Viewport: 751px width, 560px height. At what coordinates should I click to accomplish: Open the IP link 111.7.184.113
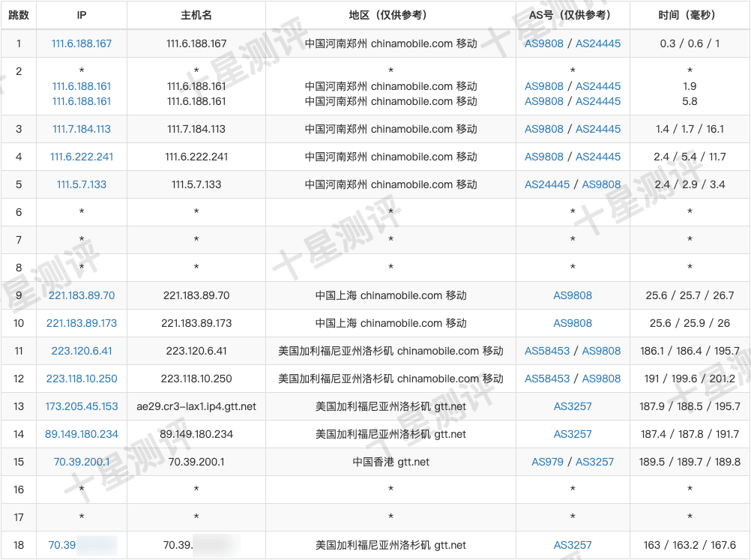point(82,129)
